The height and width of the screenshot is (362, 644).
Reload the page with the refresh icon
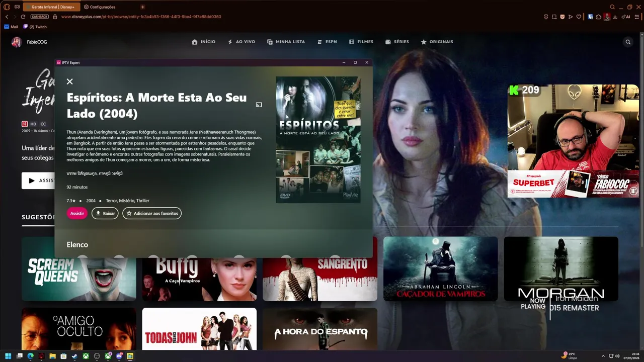23,17
